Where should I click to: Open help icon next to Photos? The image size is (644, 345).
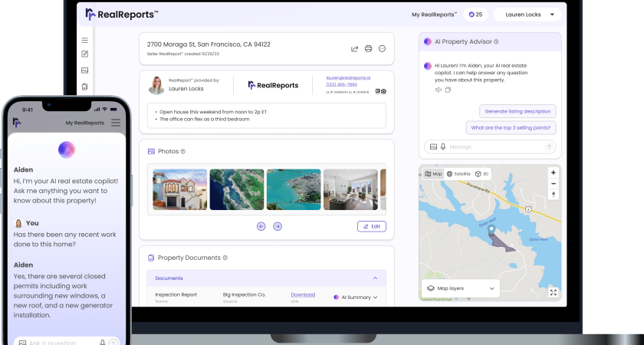tap(182, 152)
